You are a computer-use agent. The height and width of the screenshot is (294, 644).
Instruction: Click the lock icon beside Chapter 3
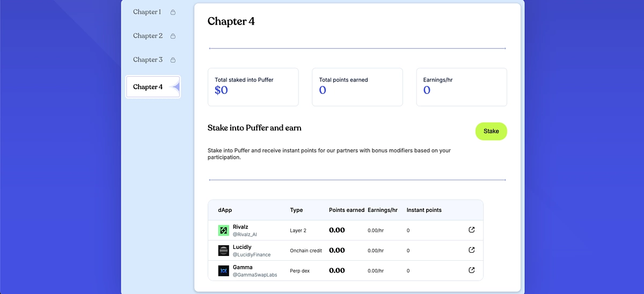pyautogui.click(x=173, y=60)
